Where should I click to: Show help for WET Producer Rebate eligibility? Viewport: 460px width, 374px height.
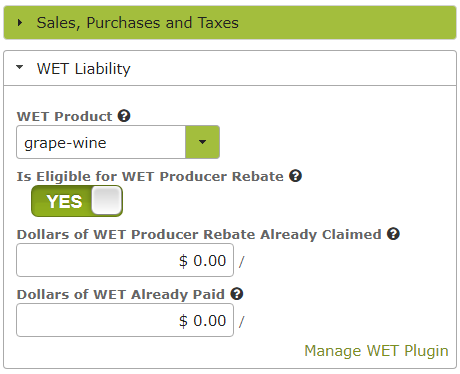[x=295, y=176]
